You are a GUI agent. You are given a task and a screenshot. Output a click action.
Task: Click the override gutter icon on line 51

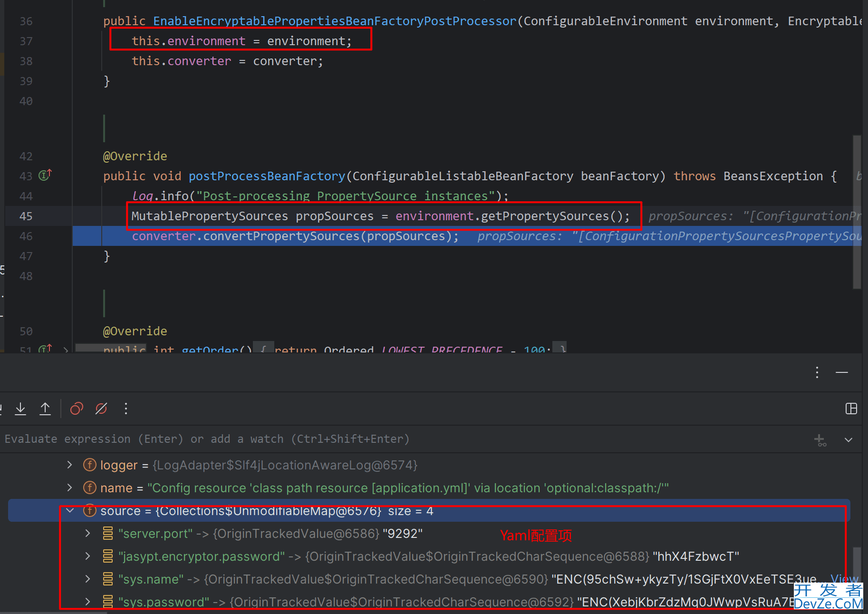pos(45,349)
